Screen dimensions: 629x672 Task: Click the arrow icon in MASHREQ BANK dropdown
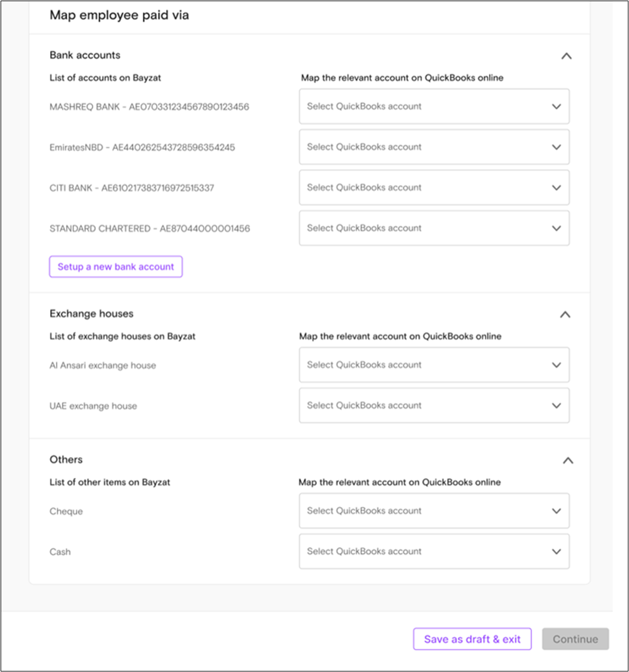[556, 107]
